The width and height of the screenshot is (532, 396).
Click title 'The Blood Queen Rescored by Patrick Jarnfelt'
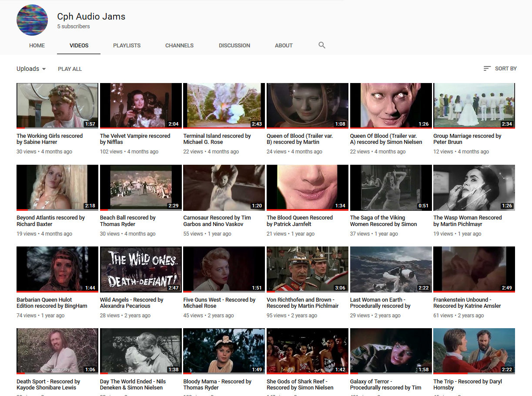[300, 221]
